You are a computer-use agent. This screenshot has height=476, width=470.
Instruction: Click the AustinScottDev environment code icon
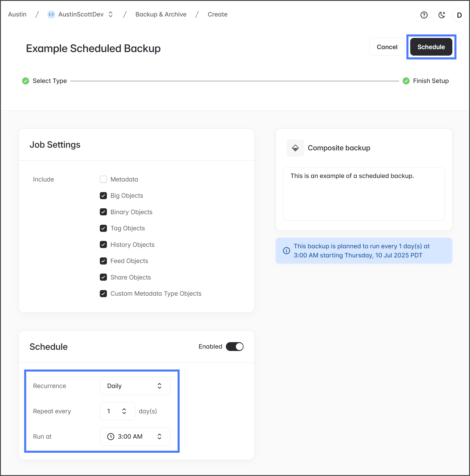point(51,14)
